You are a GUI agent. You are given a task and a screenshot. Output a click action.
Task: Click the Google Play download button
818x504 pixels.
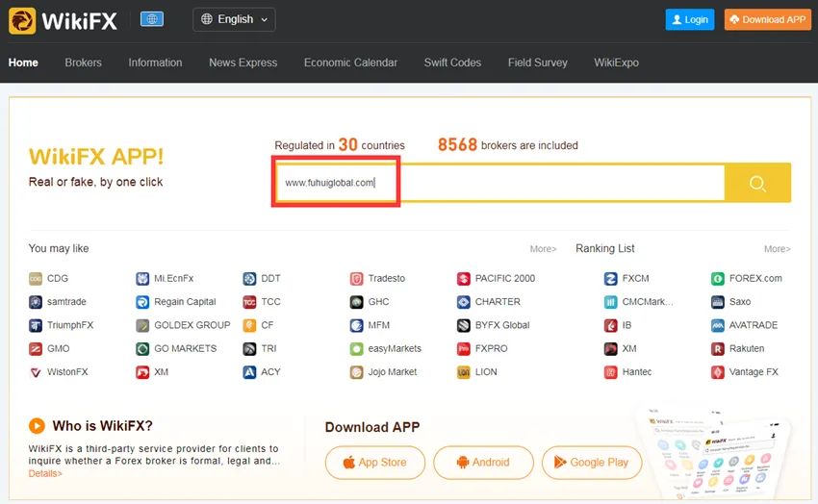pos(592,463)
